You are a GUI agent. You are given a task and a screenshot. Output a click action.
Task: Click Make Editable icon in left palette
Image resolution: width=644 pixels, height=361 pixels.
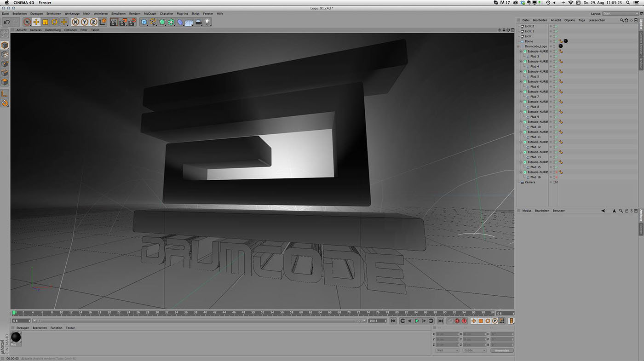coord(4,34)
